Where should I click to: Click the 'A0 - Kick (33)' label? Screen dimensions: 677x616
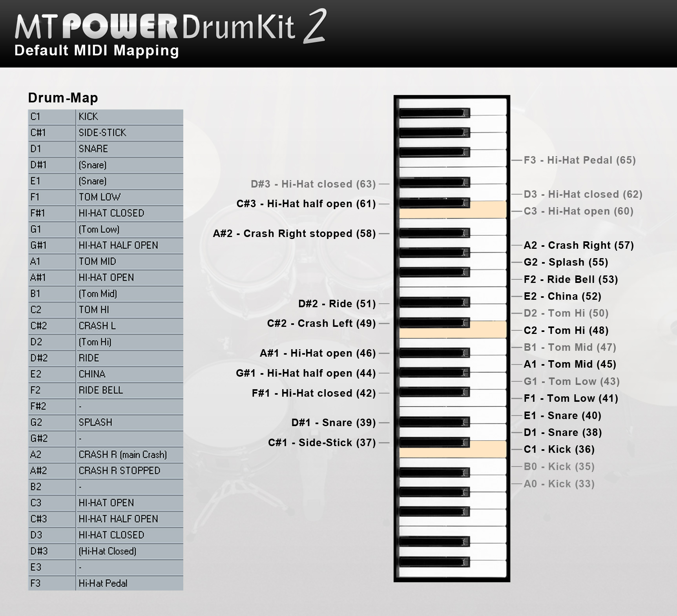tap(559, 484)
